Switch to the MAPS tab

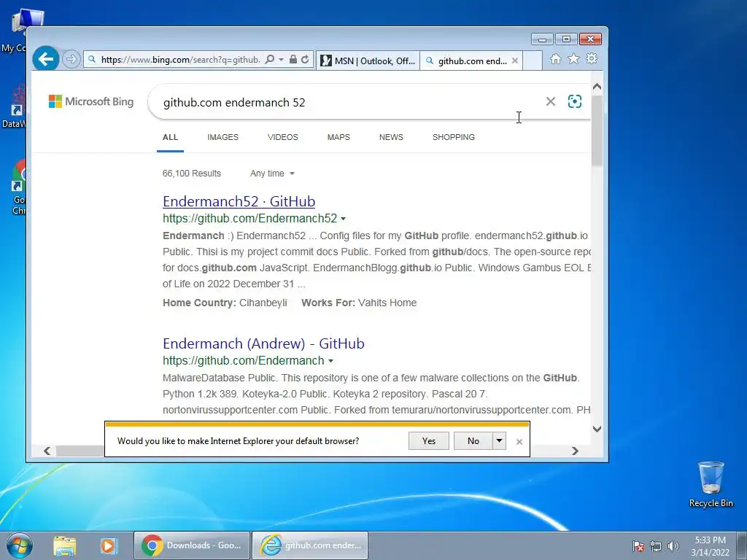coord(338,137)
